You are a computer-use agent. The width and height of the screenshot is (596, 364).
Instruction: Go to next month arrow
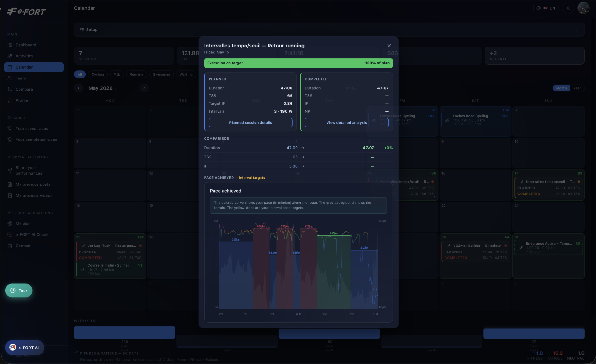pyautogui.click(x=144, y=88)
